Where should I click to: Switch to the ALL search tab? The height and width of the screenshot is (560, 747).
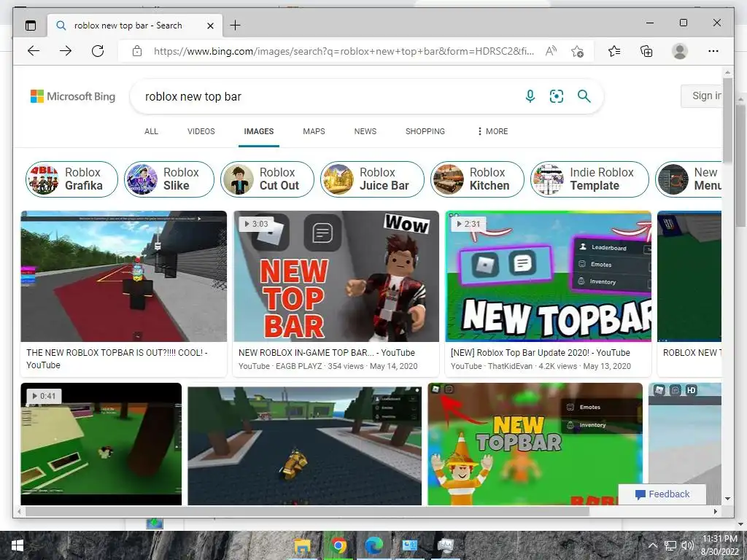[x=151, y=131]
